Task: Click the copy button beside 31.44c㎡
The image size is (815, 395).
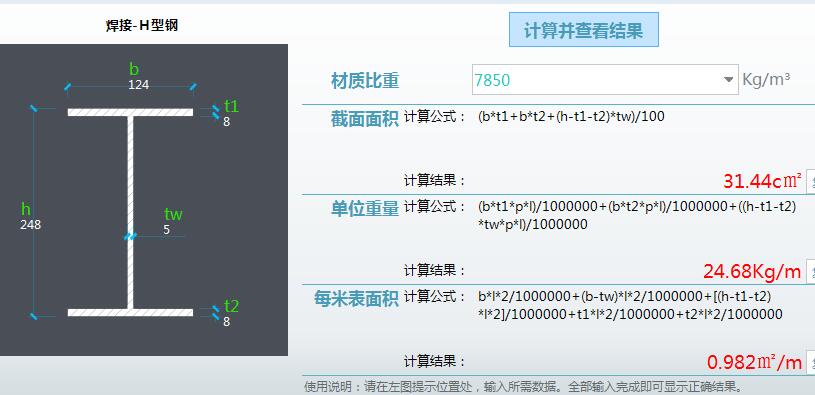Action: pyautogui.click(x=810, y=182)
